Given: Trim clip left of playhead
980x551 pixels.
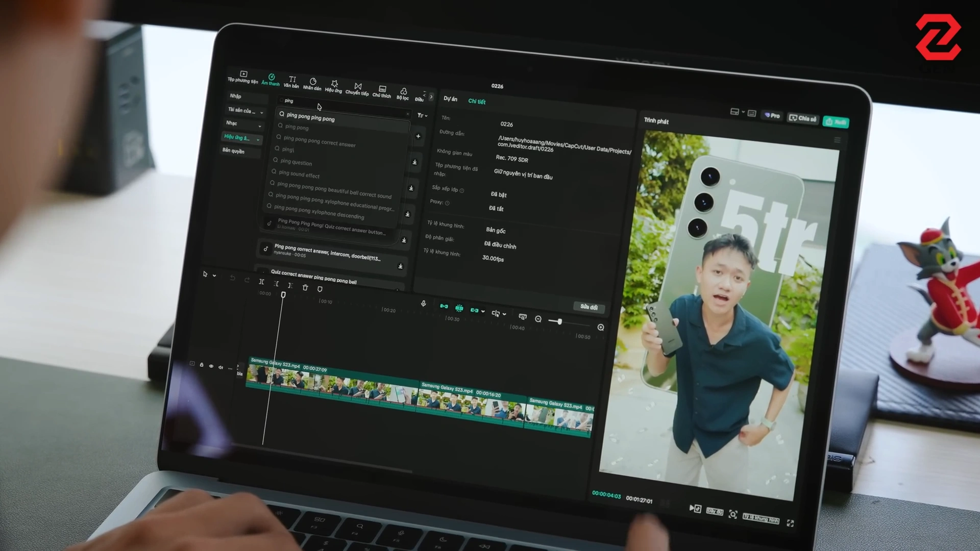Looking at the screenshot, I should click(x=276, y=284).
